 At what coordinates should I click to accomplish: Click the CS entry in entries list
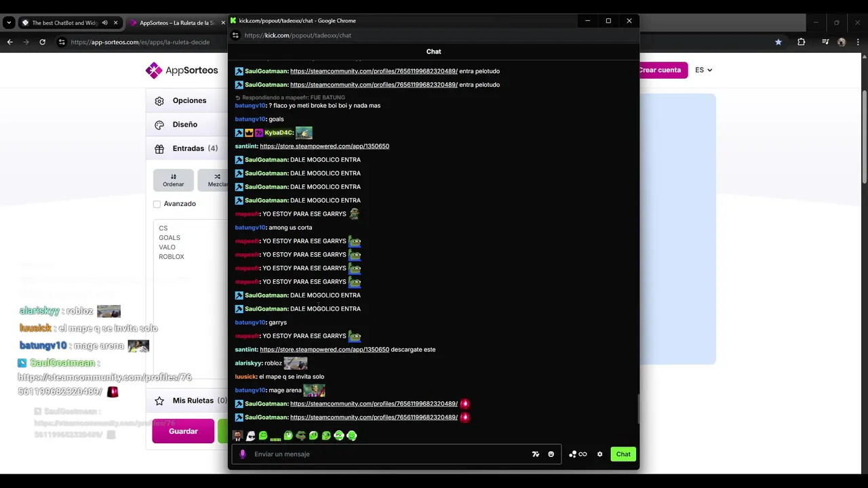coord(163,228)
